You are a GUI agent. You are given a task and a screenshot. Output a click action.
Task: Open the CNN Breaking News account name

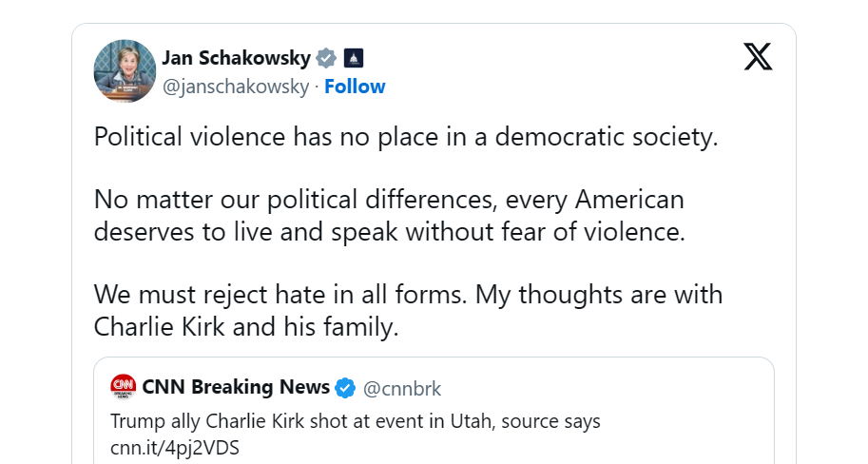tap(236, 387)
